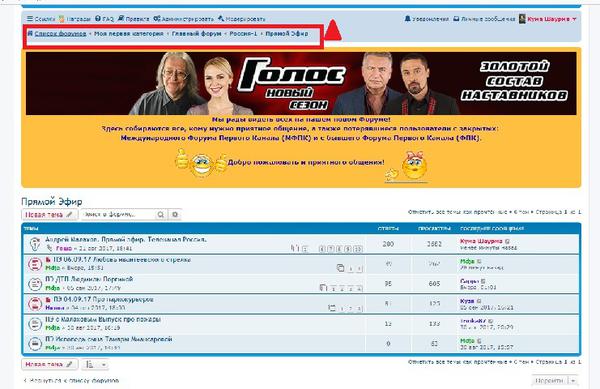View latest post icon next to Кузя
600x389 pixels.
pos(479,301)
